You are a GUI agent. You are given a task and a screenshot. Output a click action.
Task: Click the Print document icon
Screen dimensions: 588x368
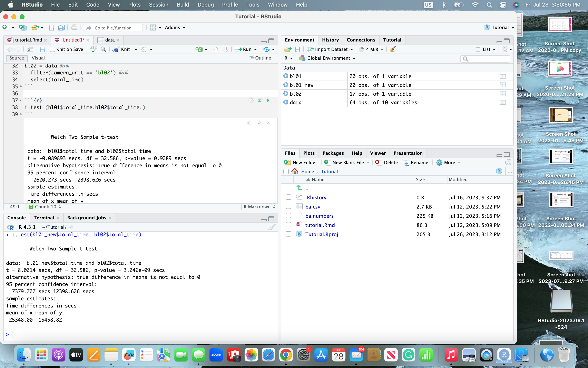coord(74,28)
